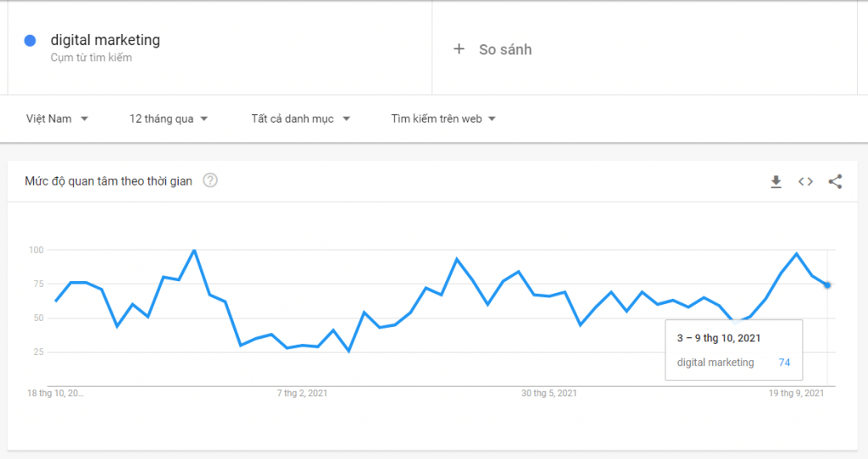The image size is (868, 459).
Task: Click the highlighted data point on chart
Action: pos(826,285)
